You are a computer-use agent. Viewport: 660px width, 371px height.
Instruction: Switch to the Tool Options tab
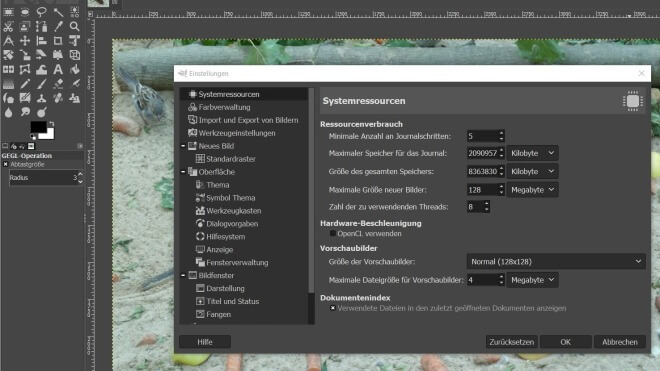point(5,146)
